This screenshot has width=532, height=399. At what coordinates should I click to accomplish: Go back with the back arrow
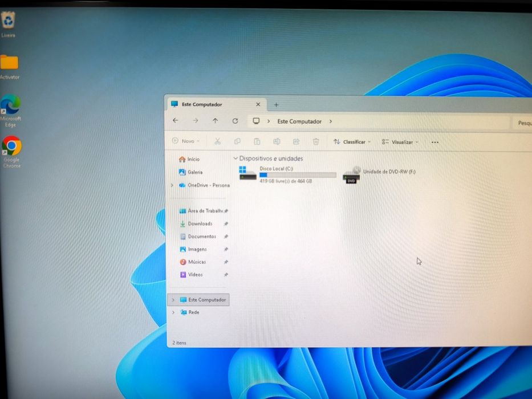click(x=176, y=120)
